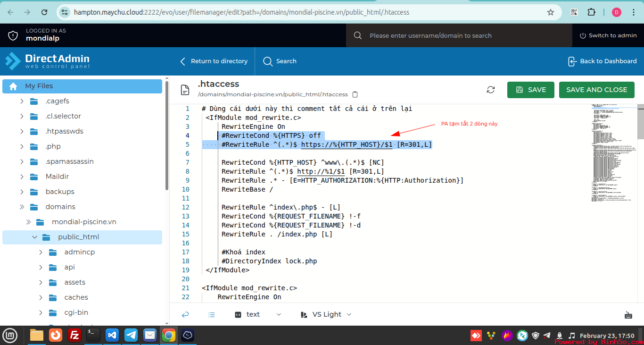
Task: Open the text language dropdown
Action: point(258,314)
